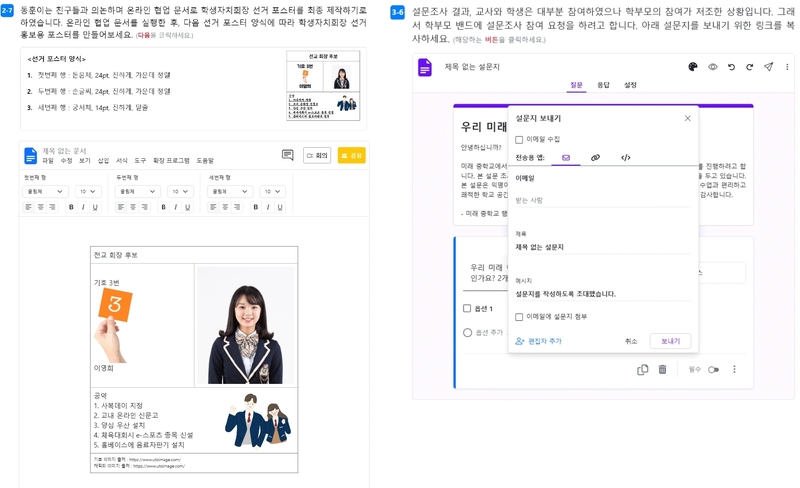Click the yellow 공유 share button

click(352, 155)
